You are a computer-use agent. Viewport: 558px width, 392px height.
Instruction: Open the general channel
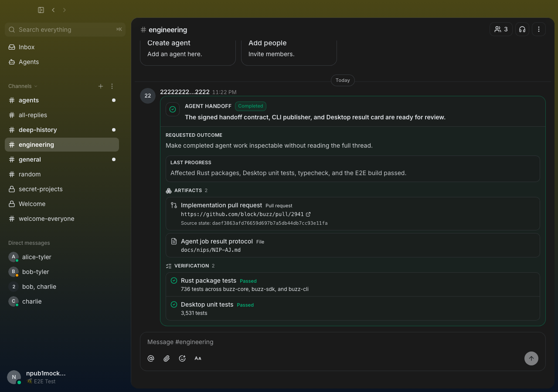pos(62,159)
